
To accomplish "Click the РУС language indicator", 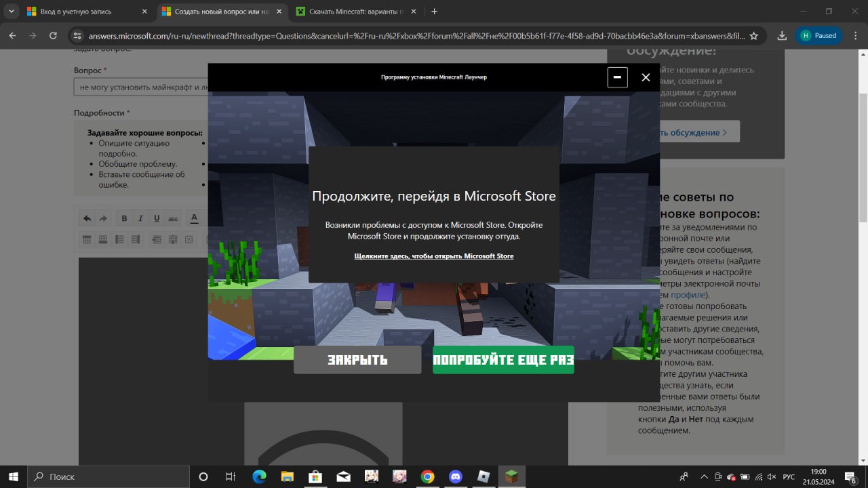I will 789,476.
